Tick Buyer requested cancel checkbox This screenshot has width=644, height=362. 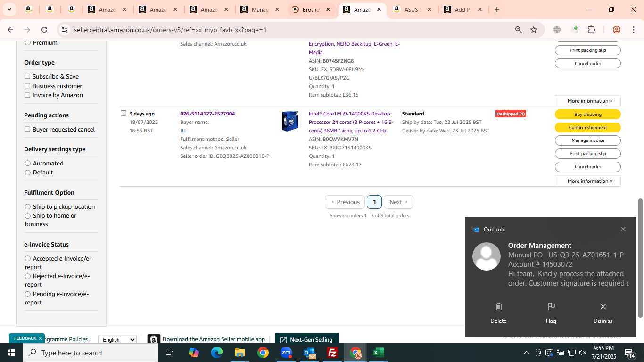tap(27, 129)
